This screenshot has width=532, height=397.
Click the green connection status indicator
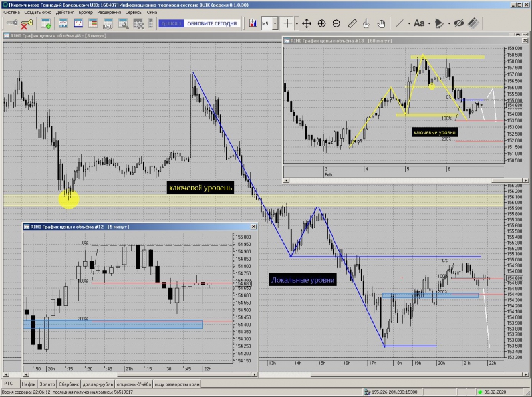click(x=480, y=392)
